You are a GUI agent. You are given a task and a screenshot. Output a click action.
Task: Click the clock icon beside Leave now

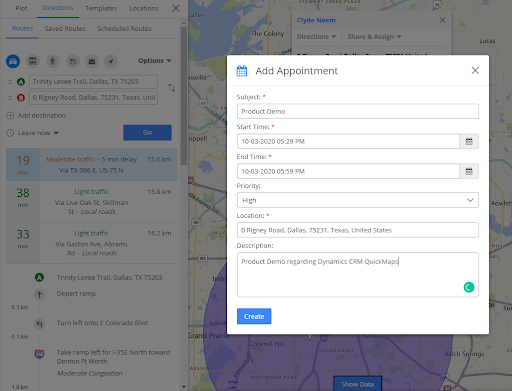click(10, 133)
